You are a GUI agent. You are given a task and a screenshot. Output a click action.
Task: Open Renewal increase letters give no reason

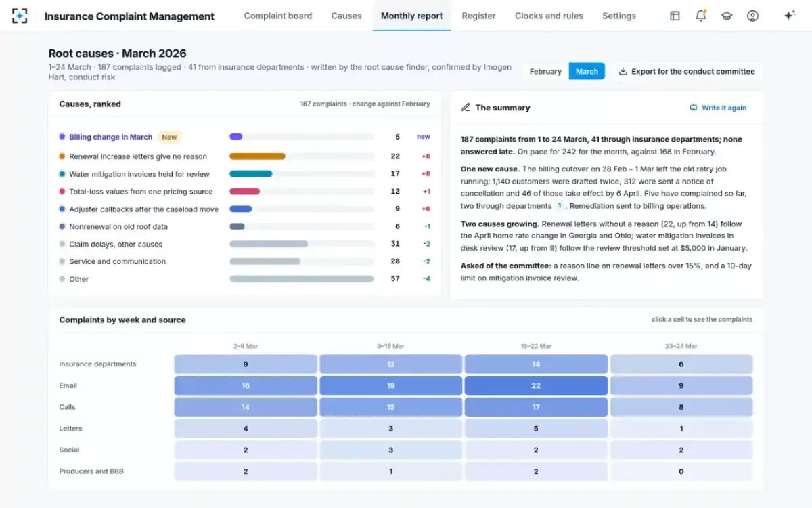click(138, 156)
